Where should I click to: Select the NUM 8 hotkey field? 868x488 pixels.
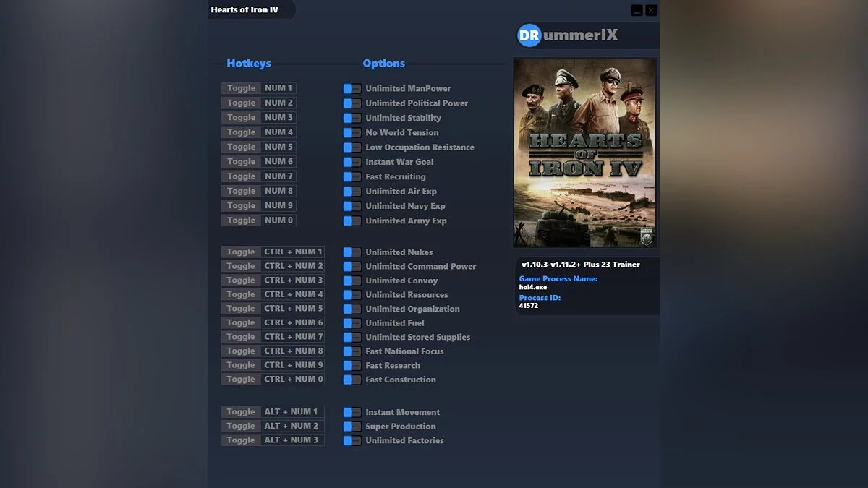[279, 191]
